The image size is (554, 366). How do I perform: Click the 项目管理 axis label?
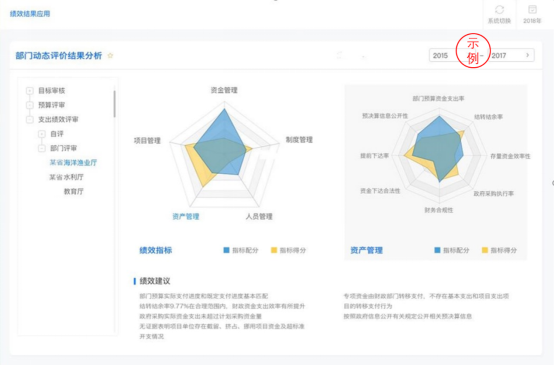tap(147, 141)
